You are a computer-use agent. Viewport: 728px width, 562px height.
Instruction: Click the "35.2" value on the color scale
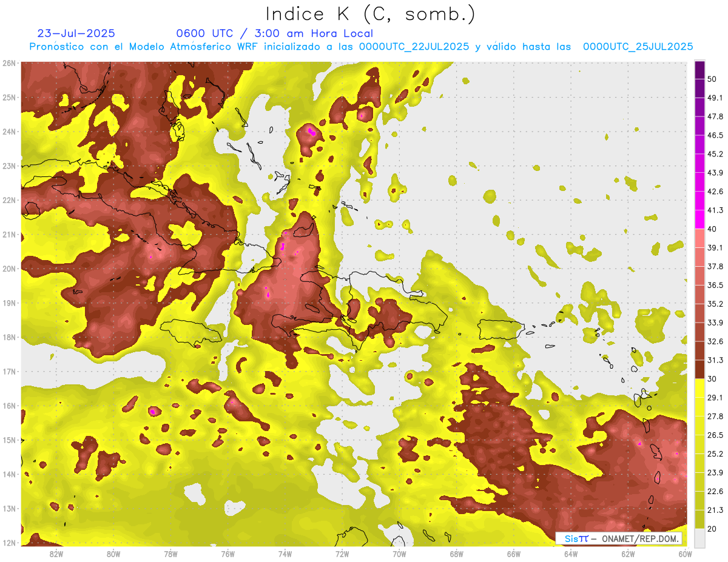click(715, 304)
